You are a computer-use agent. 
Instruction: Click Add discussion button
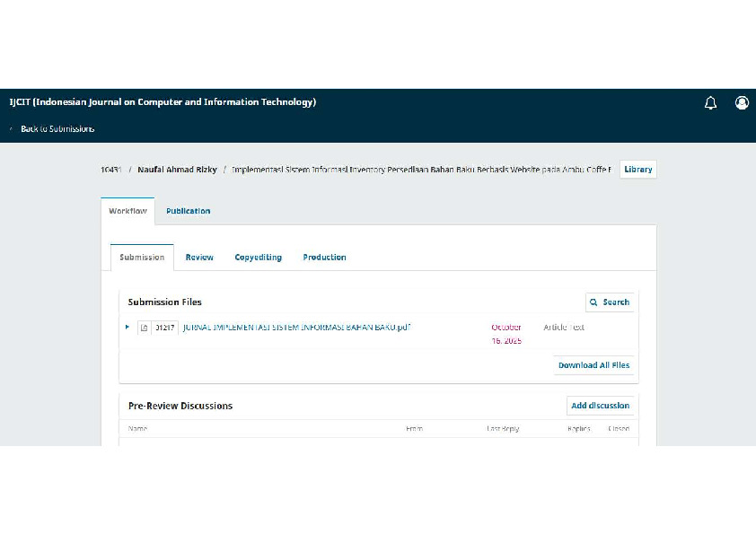click(x=600, y=406)
